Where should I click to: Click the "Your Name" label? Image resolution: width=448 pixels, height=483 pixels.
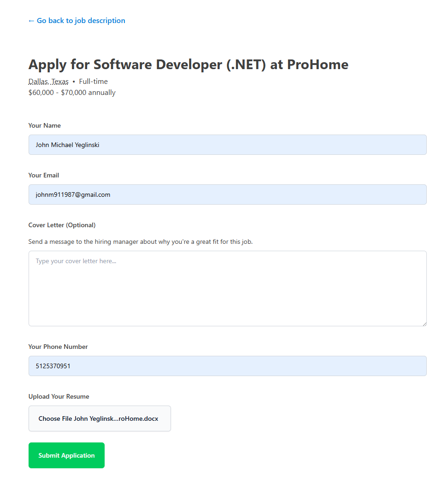[45, 125]
